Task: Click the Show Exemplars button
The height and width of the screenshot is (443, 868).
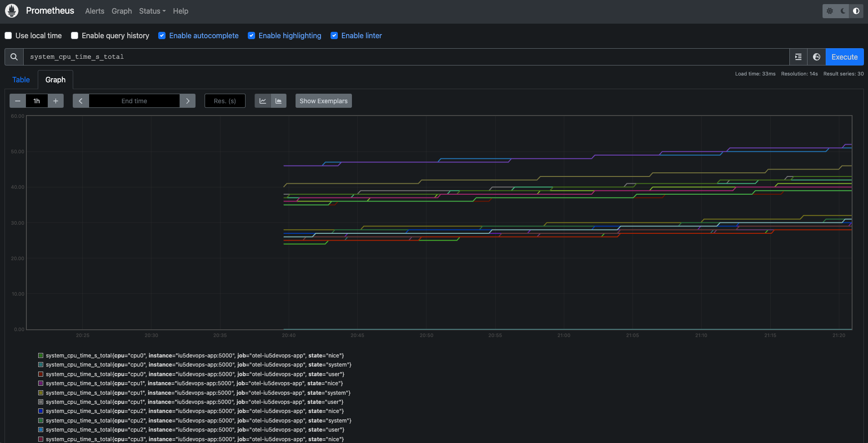Action: tap(323, 101)
